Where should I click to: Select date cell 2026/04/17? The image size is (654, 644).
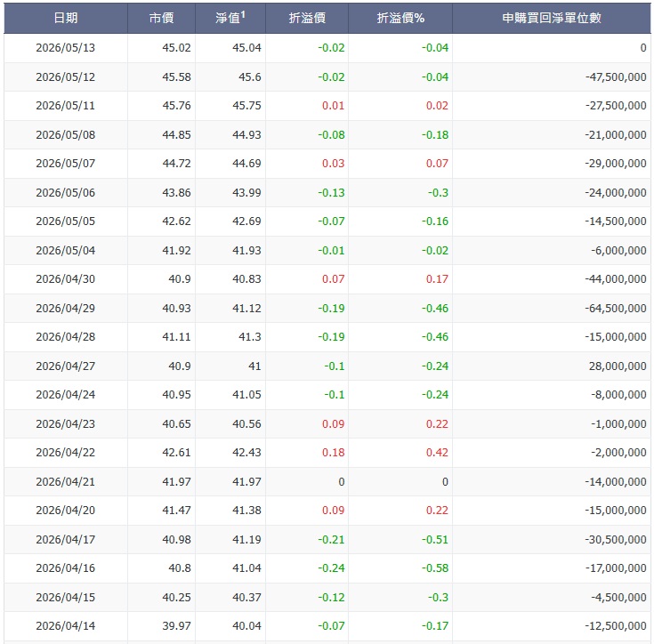click(x=66, y=540)
